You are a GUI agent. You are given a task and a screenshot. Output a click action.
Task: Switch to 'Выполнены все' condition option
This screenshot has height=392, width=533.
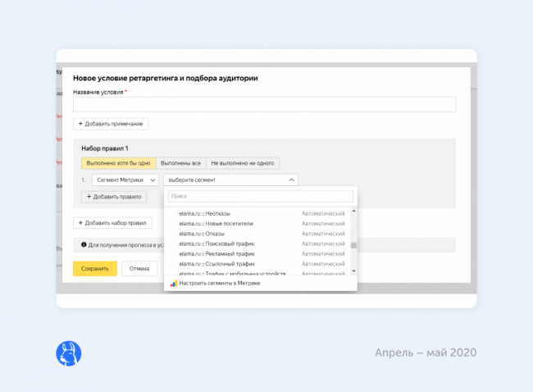(180, 163)
